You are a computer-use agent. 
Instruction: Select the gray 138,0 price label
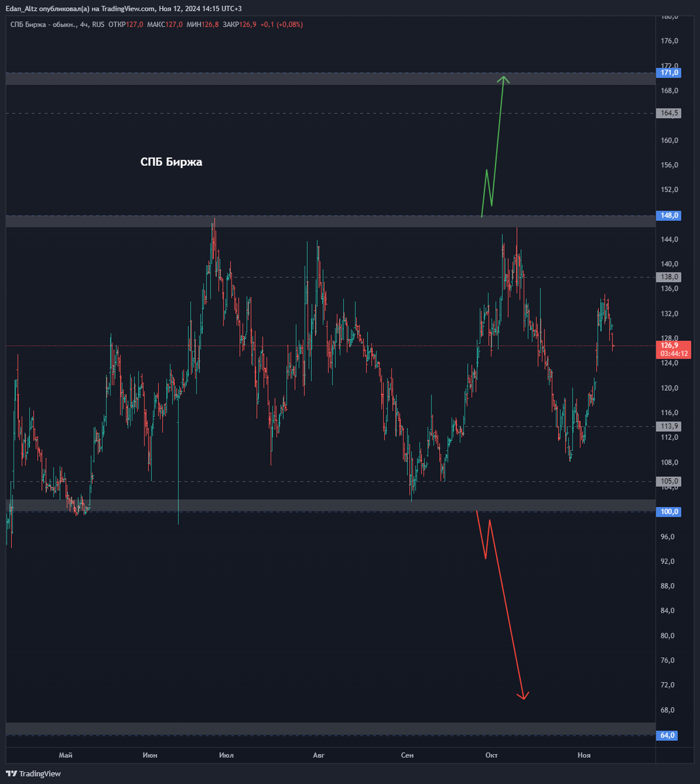click(x=668, y=277)
